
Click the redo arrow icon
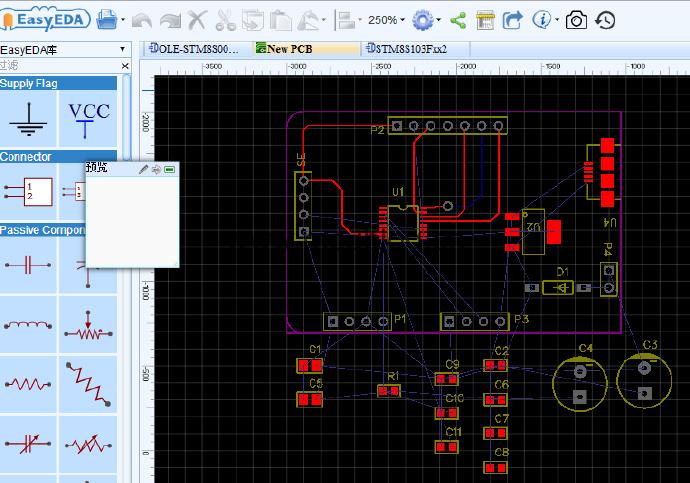pyautogui.click(x=170, y=20)
